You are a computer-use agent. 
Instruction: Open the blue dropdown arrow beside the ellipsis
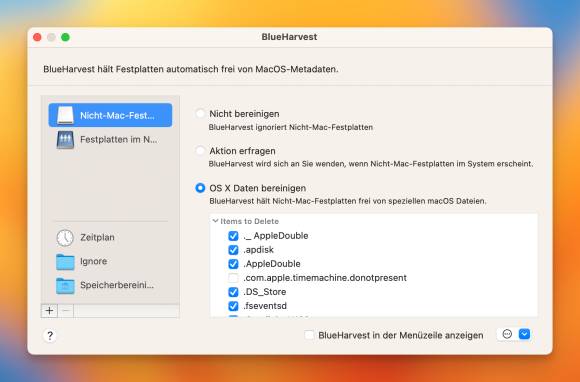(x=525, y=334)
